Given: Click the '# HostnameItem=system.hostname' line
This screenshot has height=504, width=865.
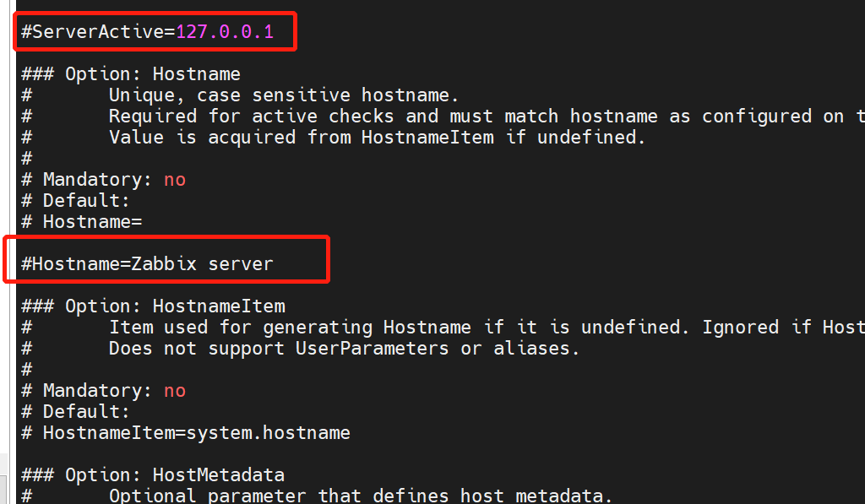Looking at the screenshot, I should (186, 433).
